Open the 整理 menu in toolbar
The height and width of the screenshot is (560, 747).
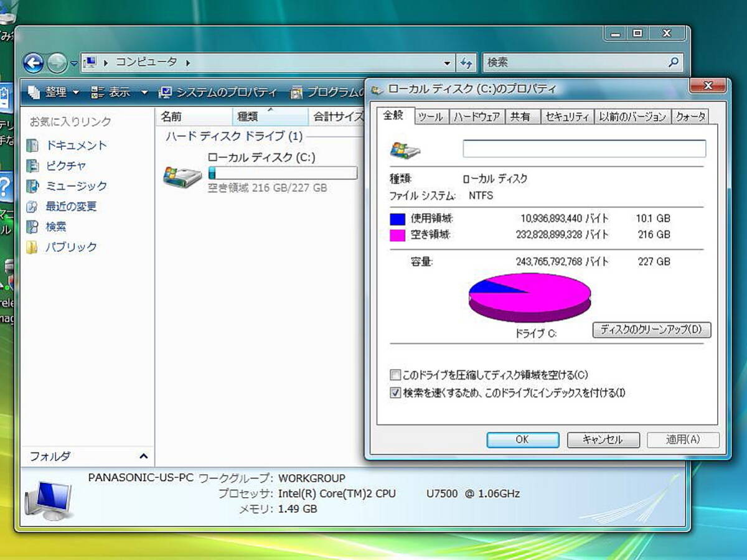54,92
